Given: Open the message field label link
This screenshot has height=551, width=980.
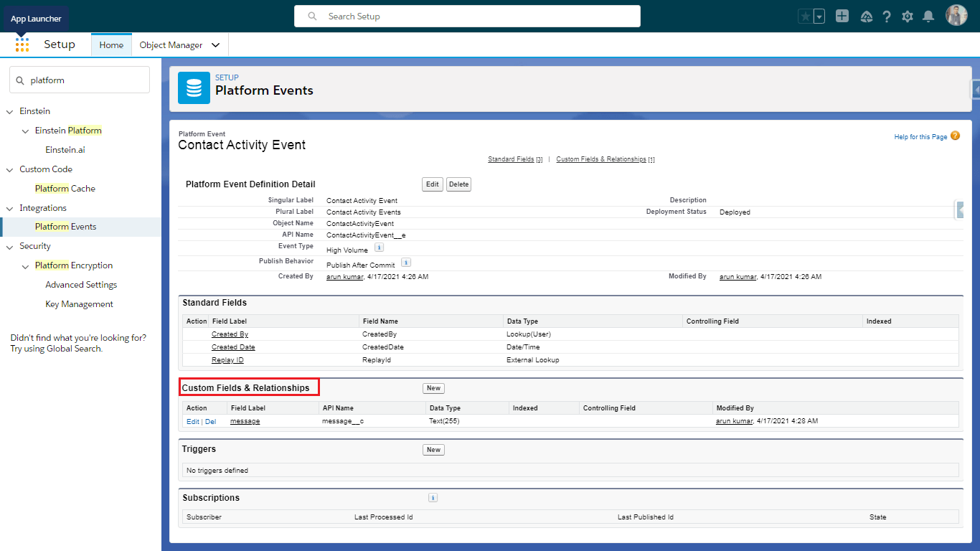Looking at the screenshot, I should click(x=245, y=421).
